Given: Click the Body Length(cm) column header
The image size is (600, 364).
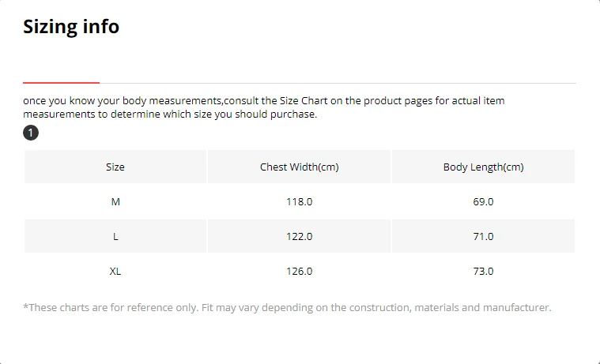Looking at the screenshot, I should point(483,167).
